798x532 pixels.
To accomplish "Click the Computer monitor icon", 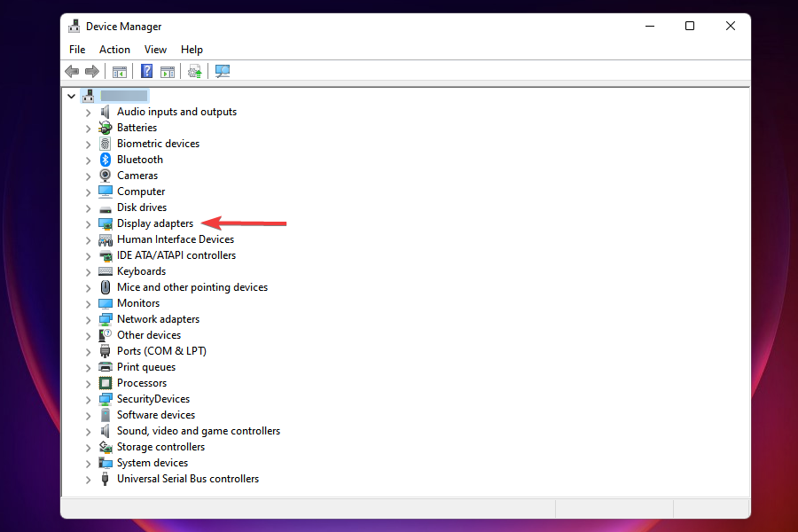I will click(x=106, y=192).
